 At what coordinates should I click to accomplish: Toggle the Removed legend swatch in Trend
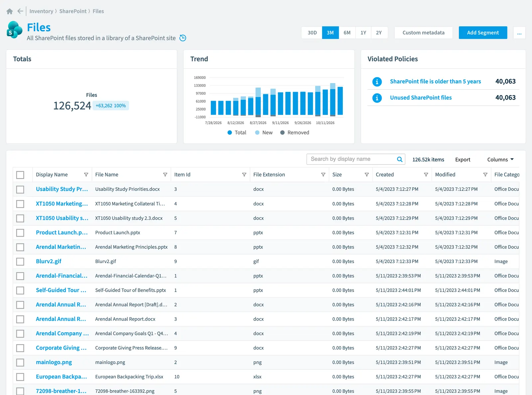coord(282,133)
